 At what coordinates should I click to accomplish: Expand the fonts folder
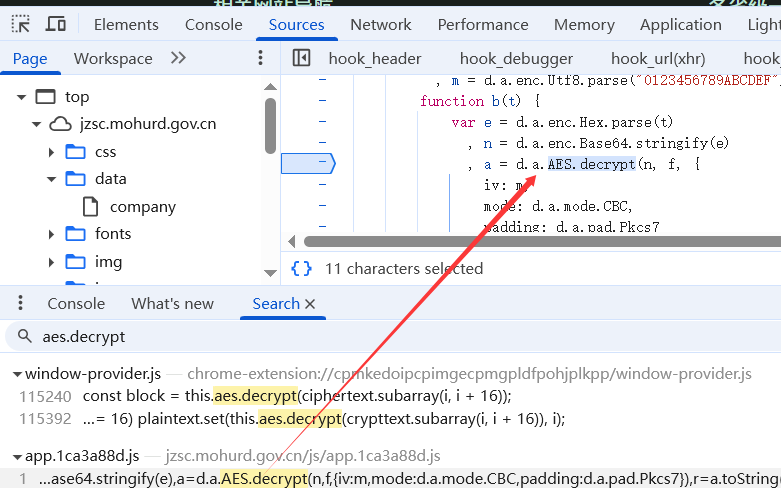click(x=51, y=234)
